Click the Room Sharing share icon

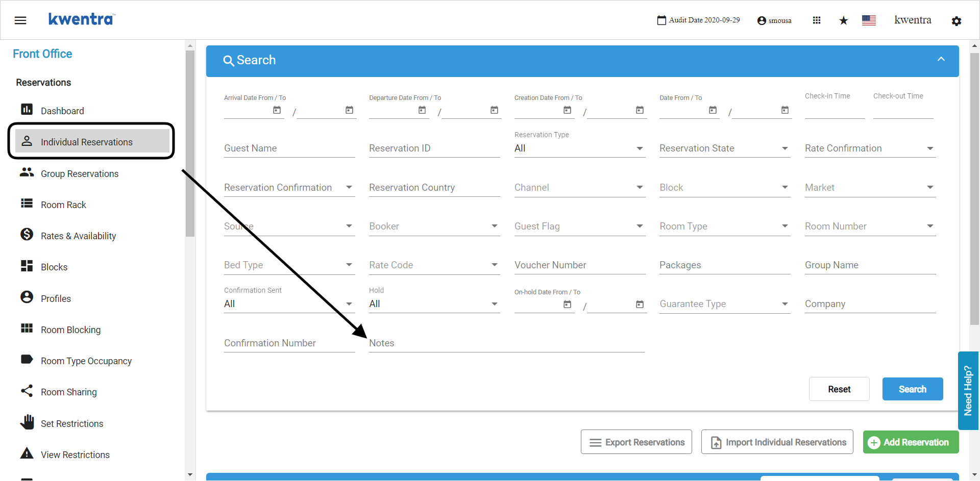click(x=27, y=391)
